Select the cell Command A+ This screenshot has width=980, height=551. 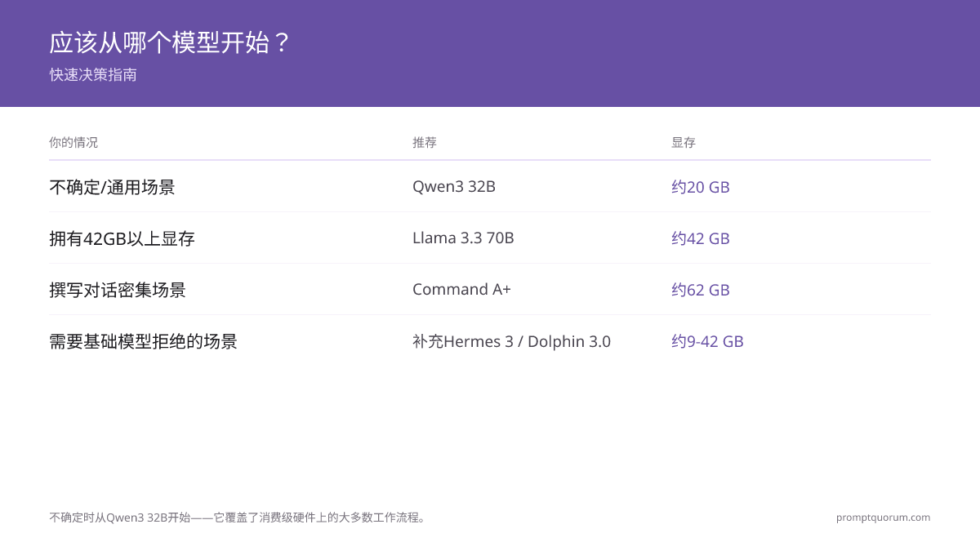[x=461, y=289]
